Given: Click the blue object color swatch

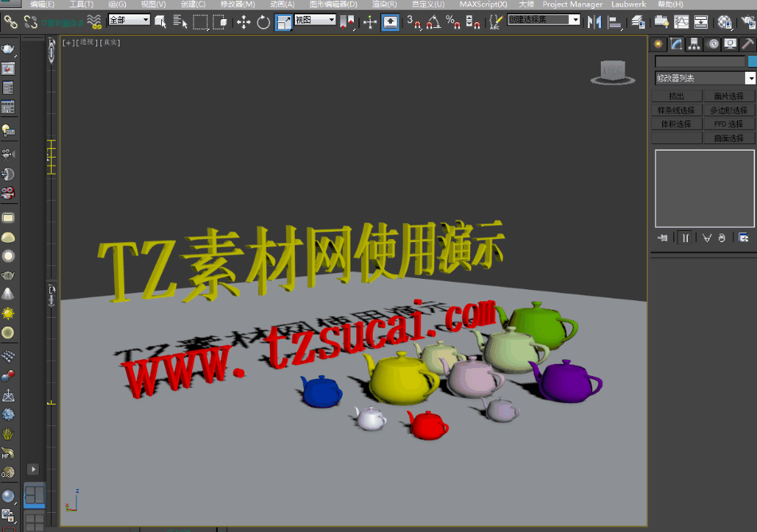Looking at the screenshot, I should (752, 62).
